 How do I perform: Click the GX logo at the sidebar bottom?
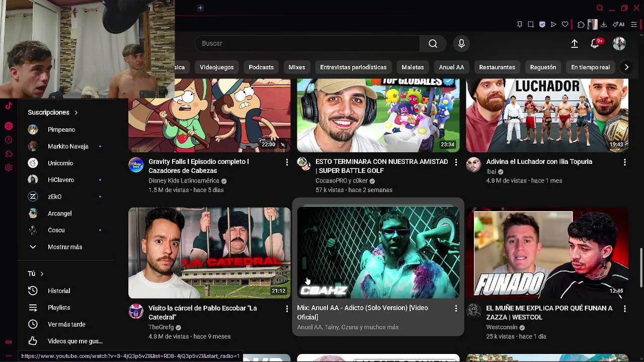click(9, 342)
